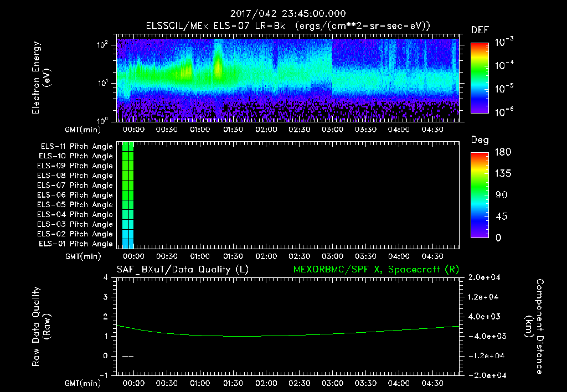This screenshot has height=392, width=567.
Task: Click the 4.0e+03 tick on distance axis
Action: tap(484, 316)
